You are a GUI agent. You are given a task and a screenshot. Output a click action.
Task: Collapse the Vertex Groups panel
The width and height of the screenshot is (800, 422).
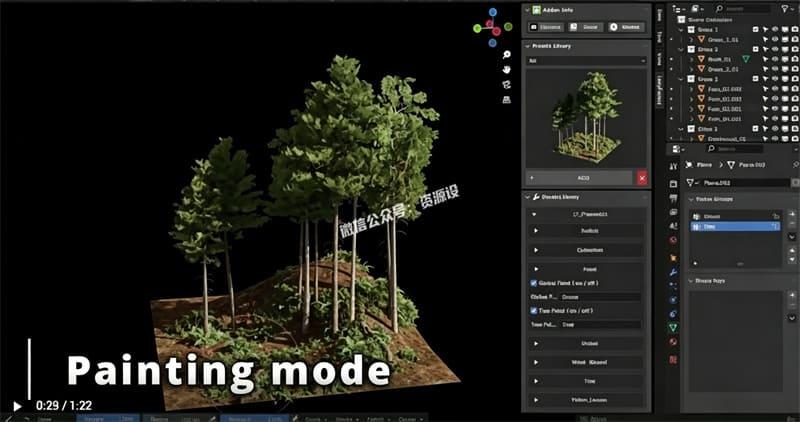(x=692, y=199)
